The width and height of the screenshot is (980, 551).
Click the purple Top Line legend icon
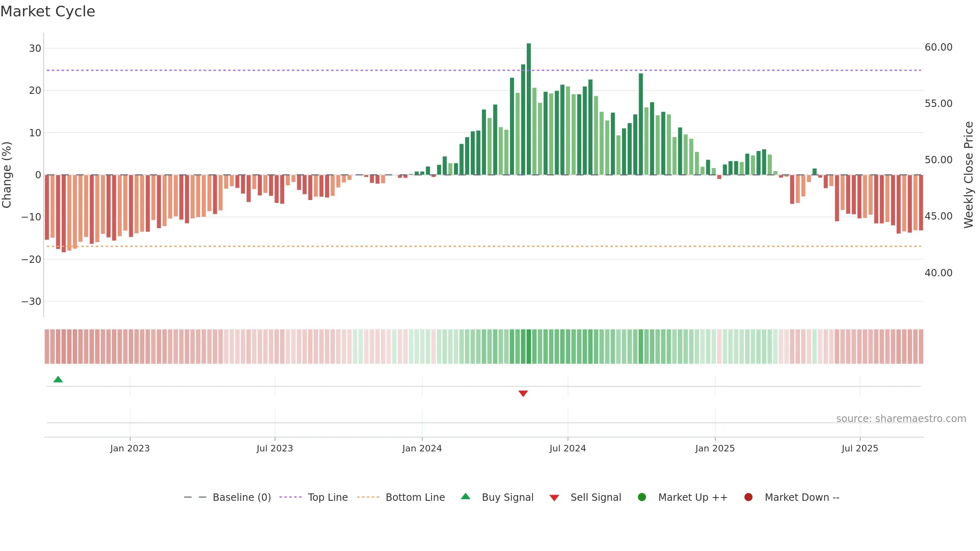coord(290,497)
